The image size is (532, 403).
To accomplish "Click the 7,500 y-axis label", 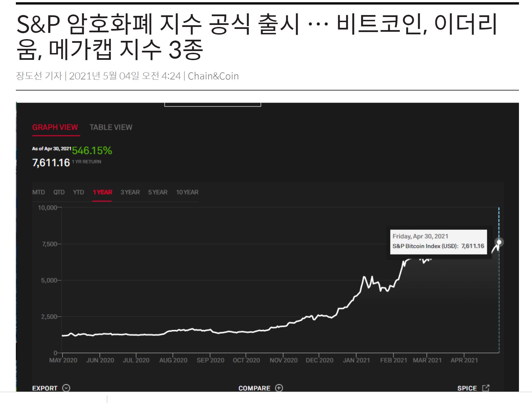I will click(50, 244).
